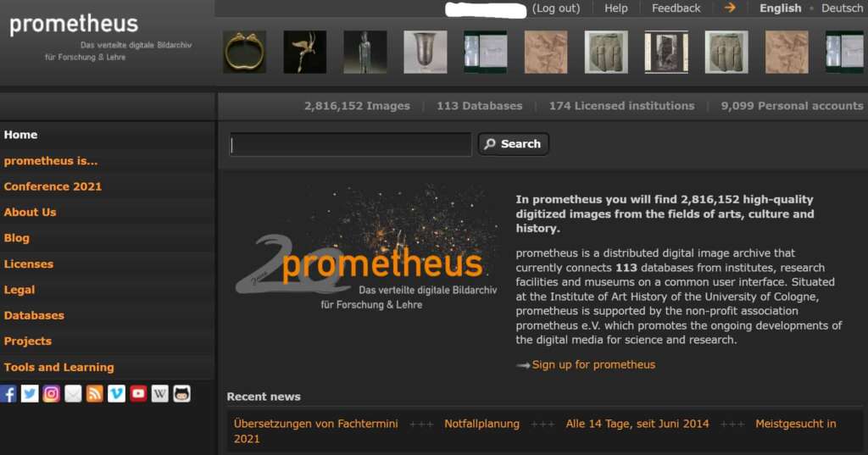Viewport: 868px width, 455px height.
Task: Select English language option
Action: click(x=780, y=8)
